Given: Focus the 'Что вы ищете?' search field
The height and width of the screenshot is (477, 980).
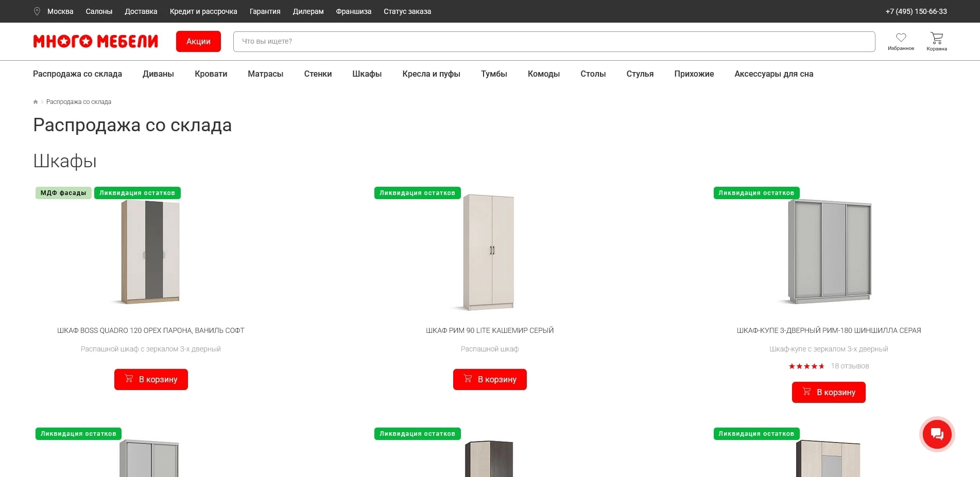Looking at the screenshot, I should pos(554,42).
